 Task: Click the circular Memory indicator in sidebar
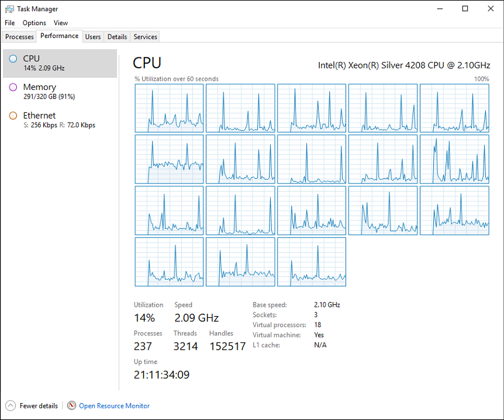coord(13,87)
